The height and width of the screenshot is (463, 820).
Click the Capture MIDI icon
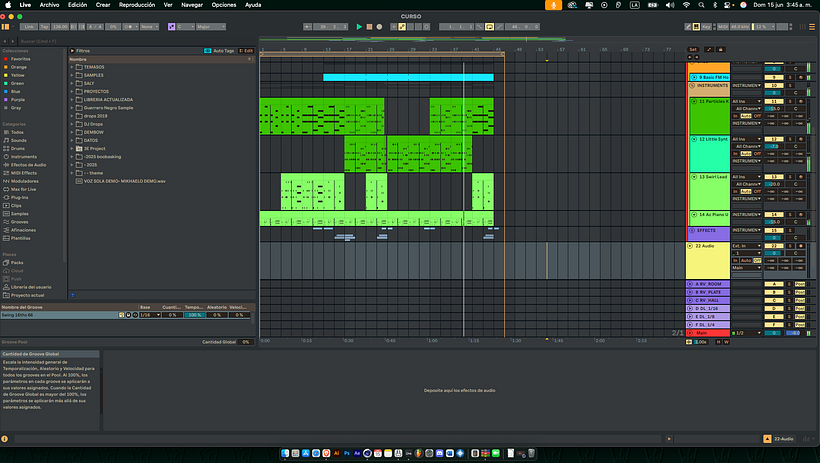[418, 27]
